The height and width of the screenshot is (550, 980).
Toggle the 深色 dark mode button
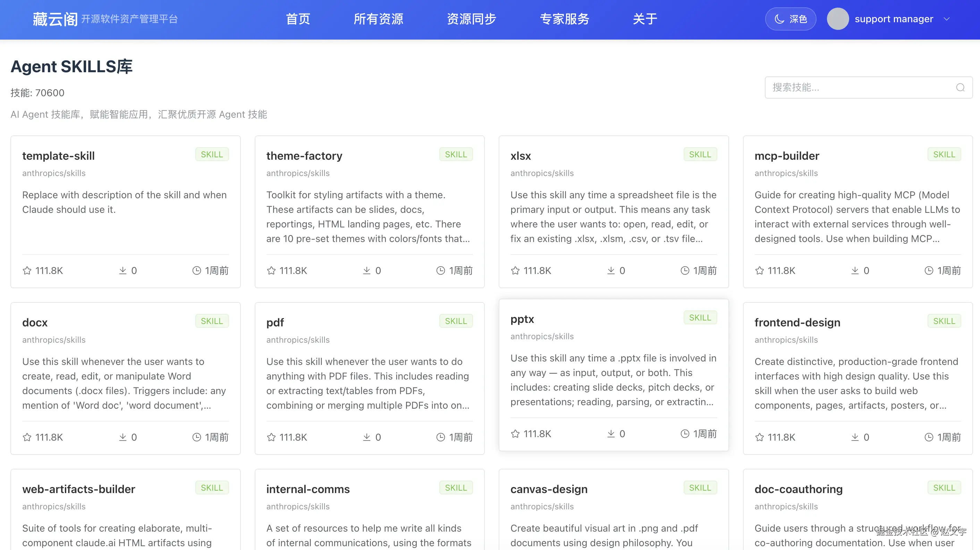point(790,19)
